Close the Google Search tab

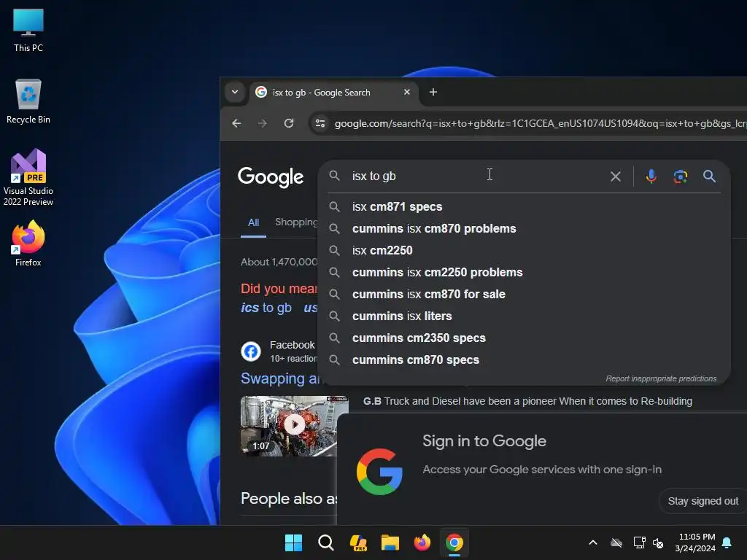point(407,92)
